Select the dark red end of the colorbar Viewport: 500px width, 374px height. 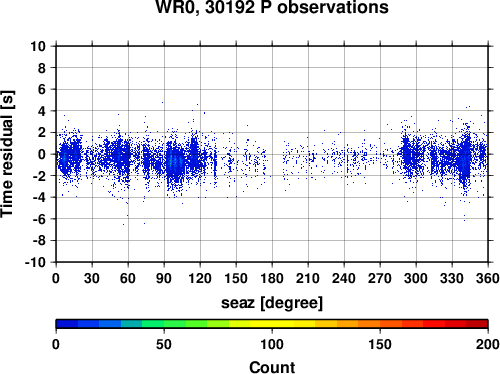(x=477, y=324)
